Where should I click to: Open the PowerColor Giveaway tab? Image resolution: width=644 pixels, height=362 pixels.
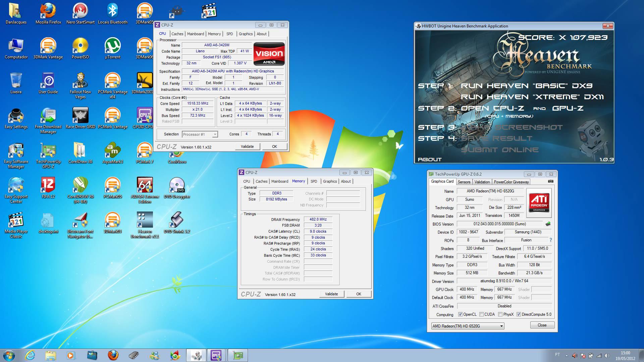511,182
